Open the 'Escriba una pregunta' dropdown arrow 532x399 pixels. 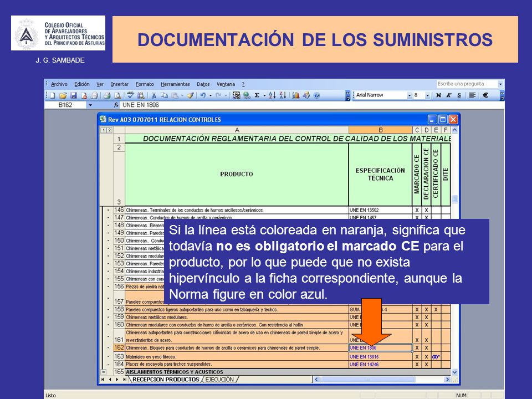(x=500, y=84)
